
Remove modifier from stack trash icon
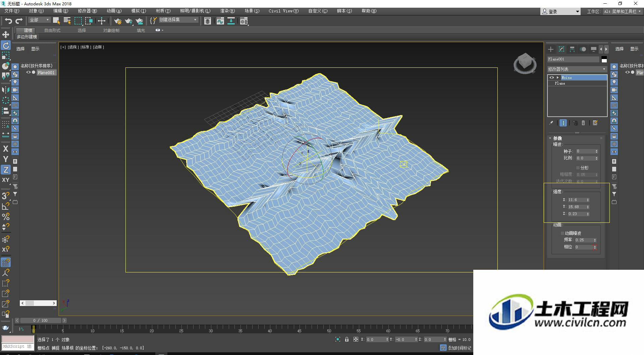[583, 123]
